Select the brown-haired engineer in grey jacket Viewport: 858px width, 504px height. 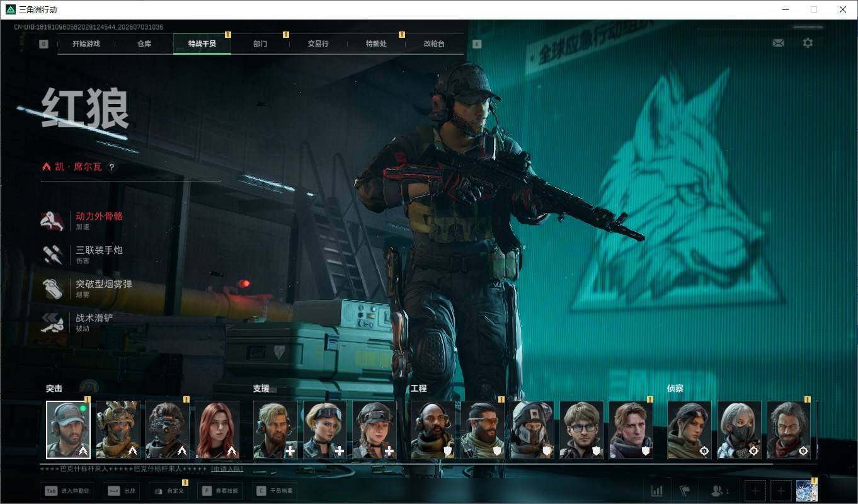[x=631, y=430]
